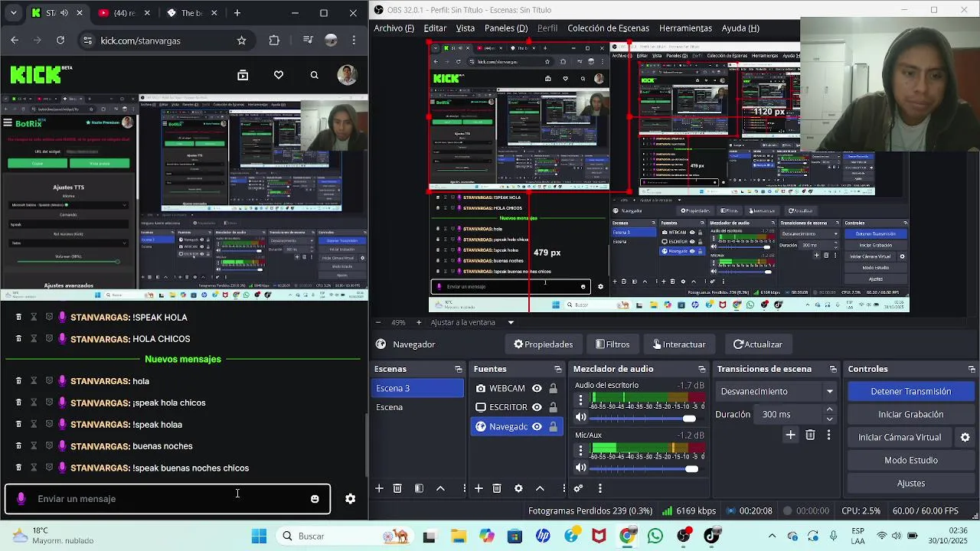The image size is (980, 551).
Task: Open Kick favorites heart icon
Action: (279, 75)
